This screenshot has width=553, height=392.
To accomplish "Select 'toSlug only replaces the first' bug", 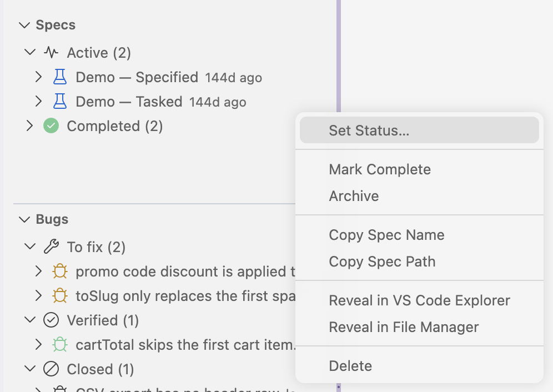I will pyautogui.click(x=185, y=296).
